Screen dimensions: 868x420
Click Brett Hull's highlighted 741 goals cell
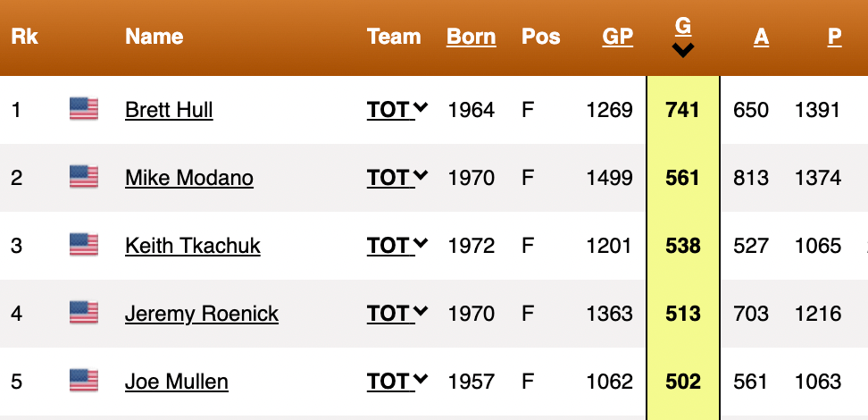point(683,110)
